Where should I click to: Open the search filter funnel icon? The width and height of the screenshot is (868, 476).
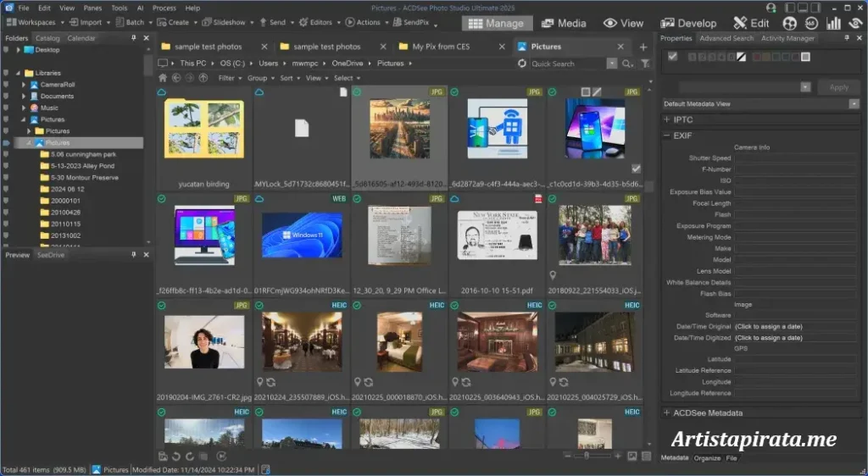(x=645, y=64)
